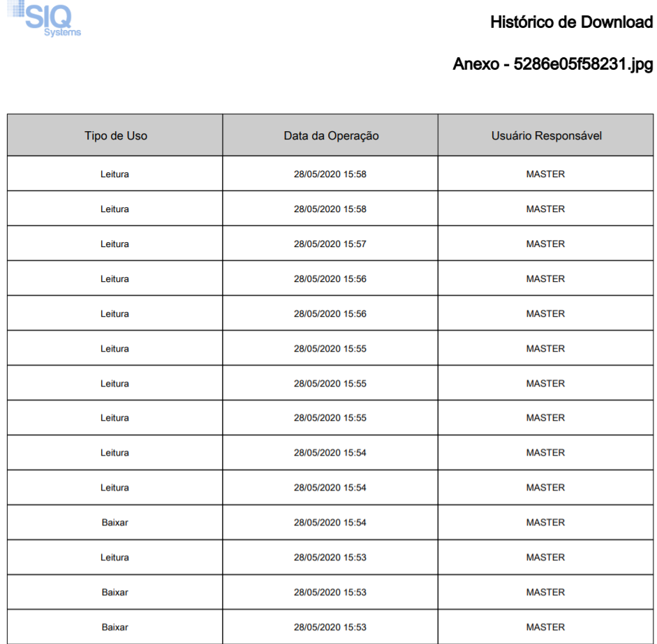This screenshot has width=657, height=644.
Task: Click 'Leitura' in the 15:57 row
Action: (x=115, y=244)
